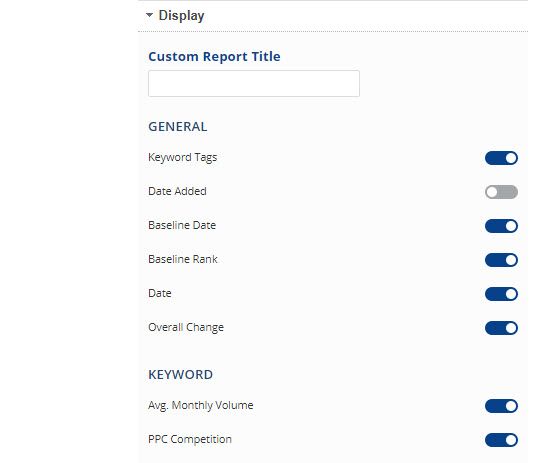The image size is (538, 463).
Task: Click the Custom Report Title label
Action: coord(214,56)
